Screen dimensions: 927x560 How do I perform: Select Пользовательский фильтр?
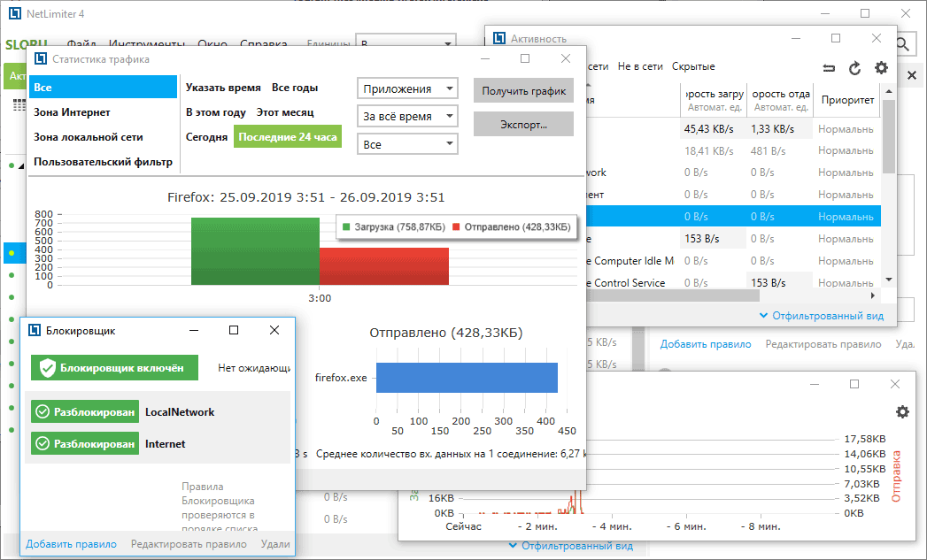pos(103,162)
